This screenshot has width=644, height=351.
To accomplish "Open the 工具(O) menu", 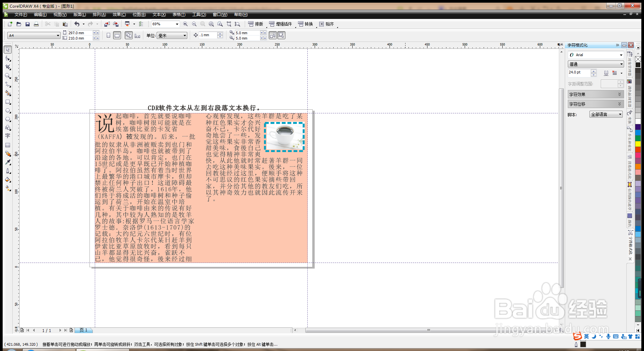I will 199,15.
